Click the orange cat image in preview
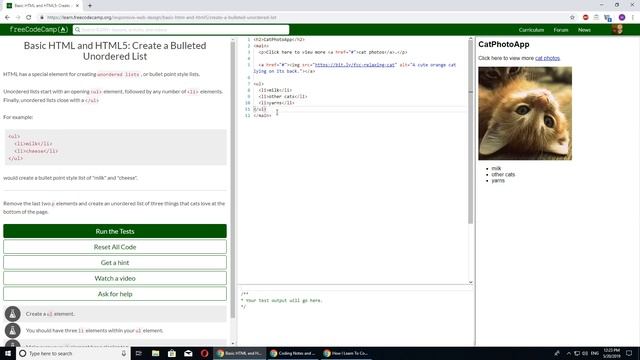 tap(525, 113)
